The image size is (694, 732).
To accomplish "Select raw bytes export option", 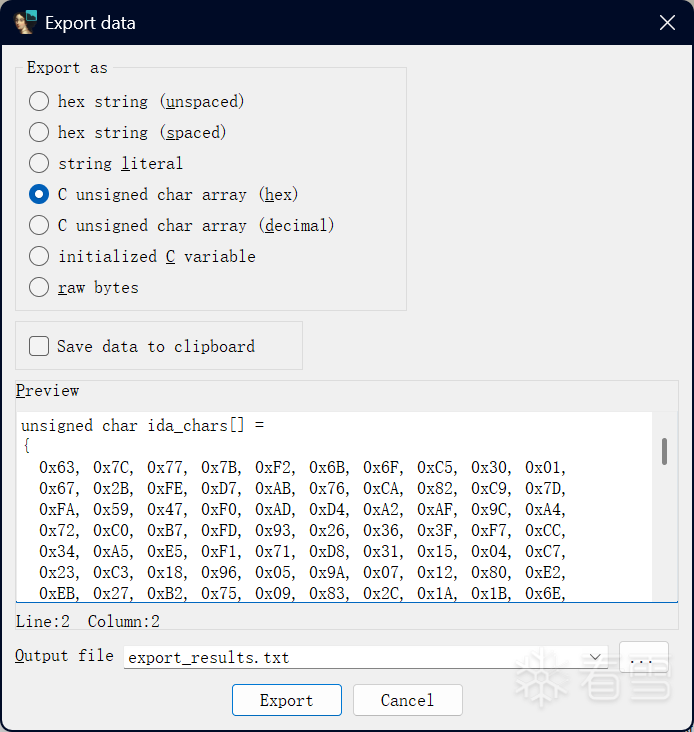I will click(39, 287).
